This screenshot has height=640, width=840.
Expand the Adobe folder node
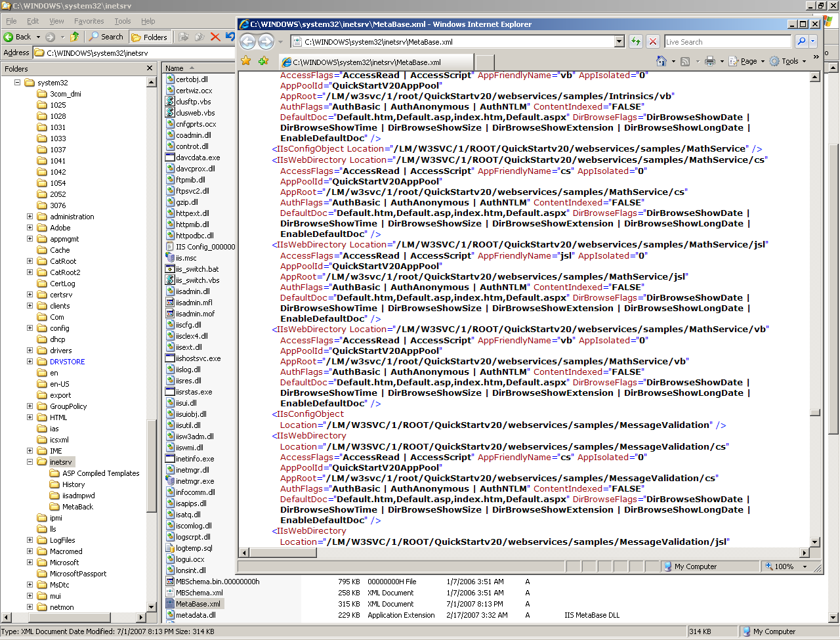(x=30, y=228)
